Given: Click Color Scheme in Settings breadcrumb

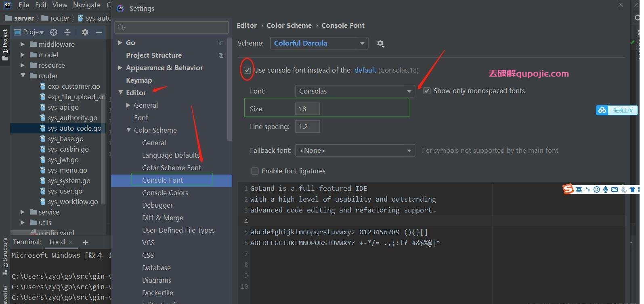Looking at the screenshot, I should [x=289, y=25].
